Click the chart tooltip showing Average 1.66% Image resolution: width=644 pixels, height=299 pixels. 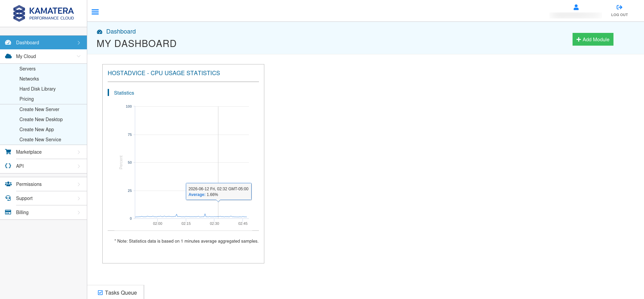(x=219, y=192)
